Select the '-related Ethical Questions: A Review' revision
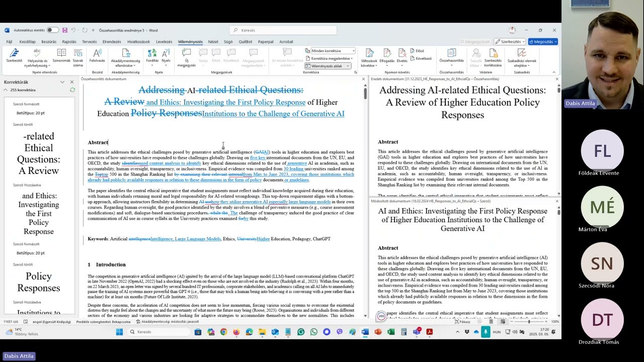 tap(39, 153)
